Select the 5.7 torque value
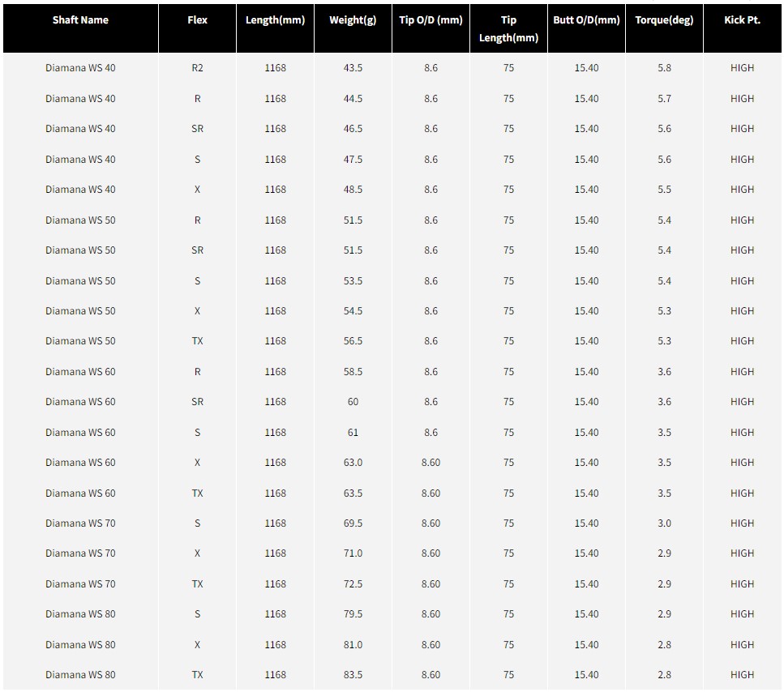The image size is (784, 692). (665, 99)
